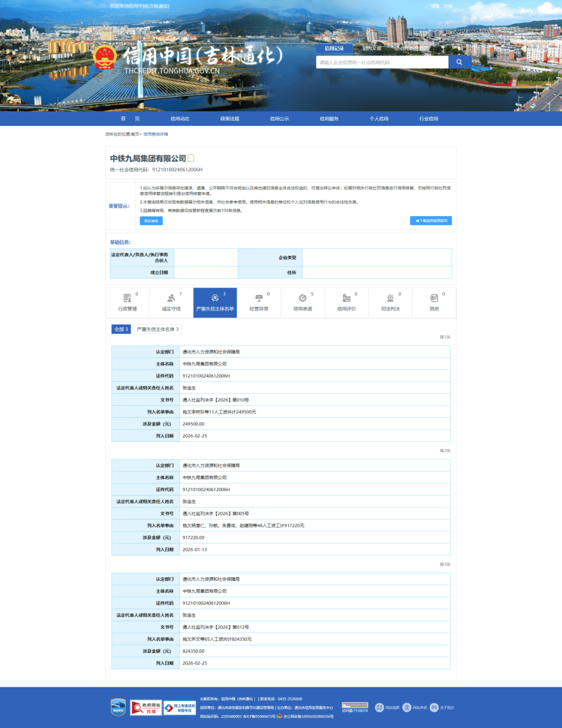Open 行业信用 navigation item
The image size is (562, 728).
pyautogui.click(x=429, y=119)
